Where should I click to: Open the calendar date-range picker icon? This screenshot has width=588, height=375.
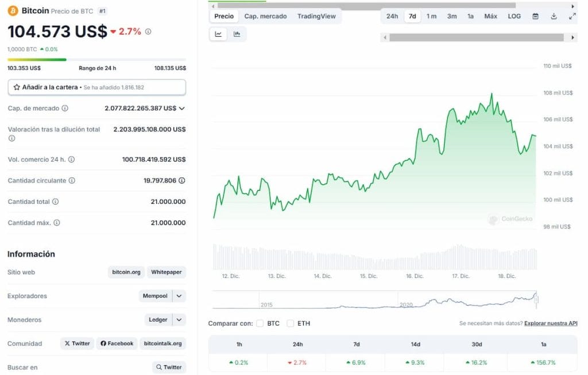click(535, 16)
